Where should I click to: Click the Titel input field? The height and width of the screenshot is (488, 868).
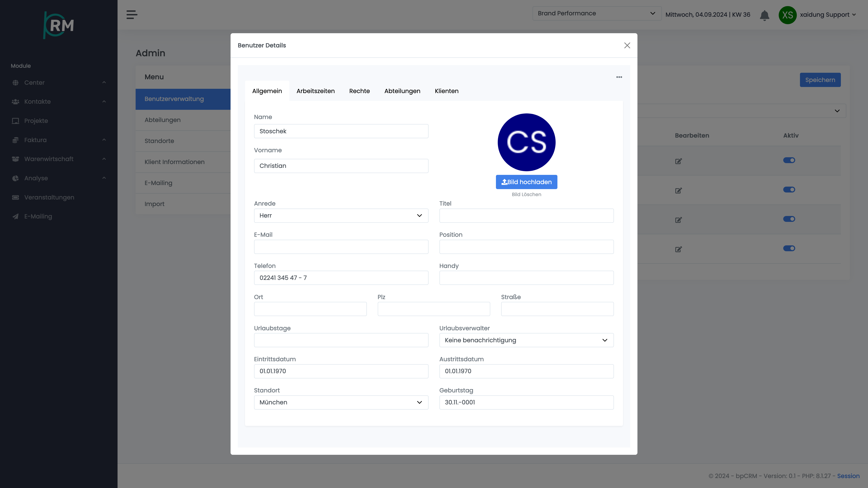pos(526,216)
